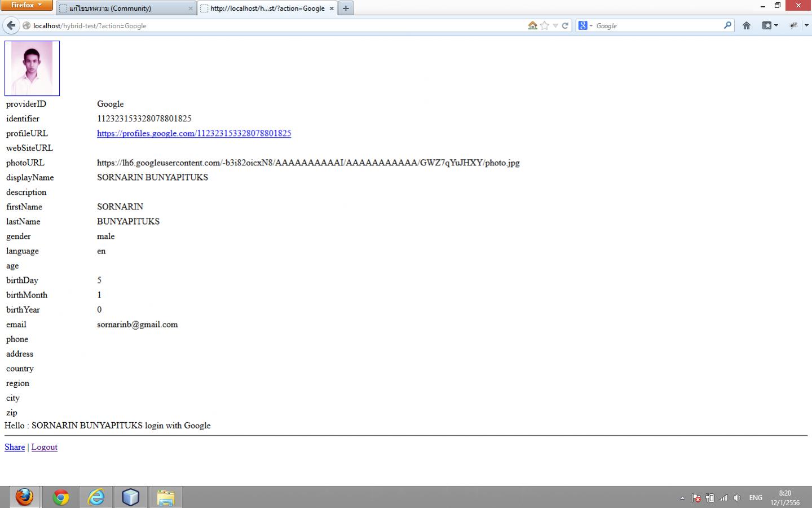Click the Hello login with Google message
This screenshot has height=508, width=812.
108,426
